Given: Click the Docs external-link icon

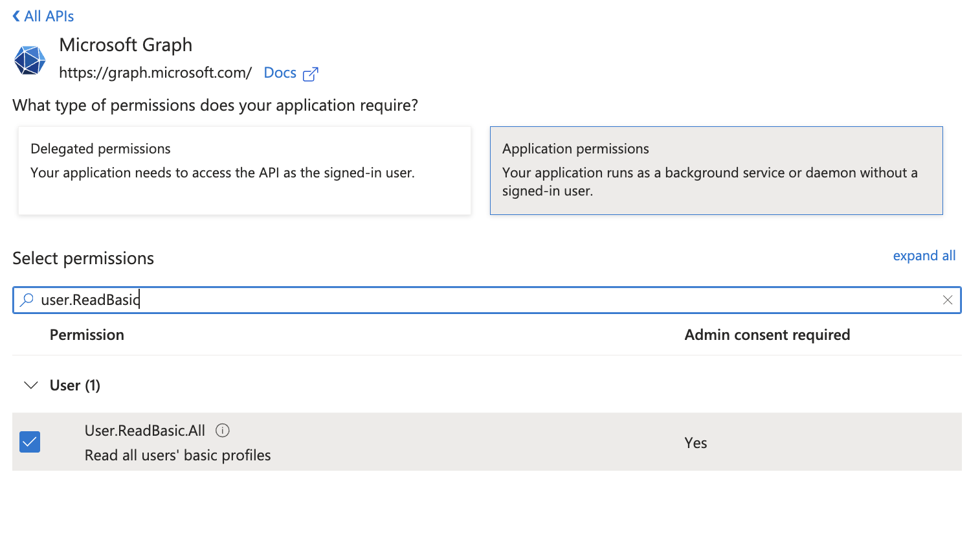Looking at the screenshot, I should 311,74.
